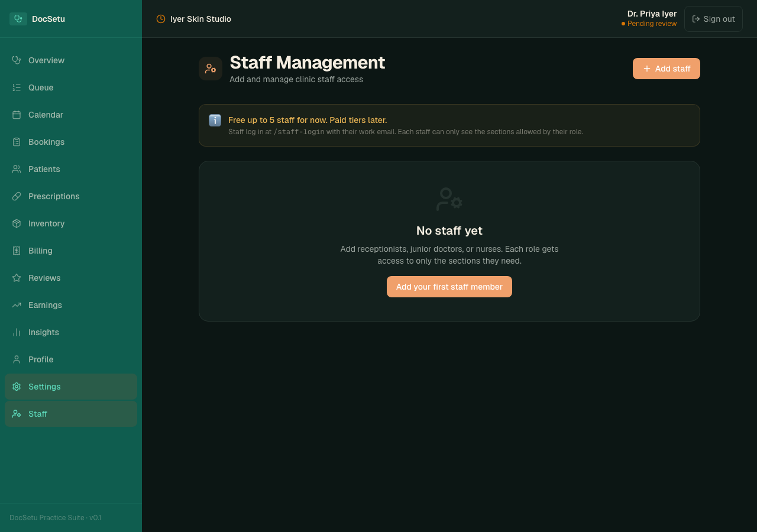Open the Calendar page

(x=71, y=115)
